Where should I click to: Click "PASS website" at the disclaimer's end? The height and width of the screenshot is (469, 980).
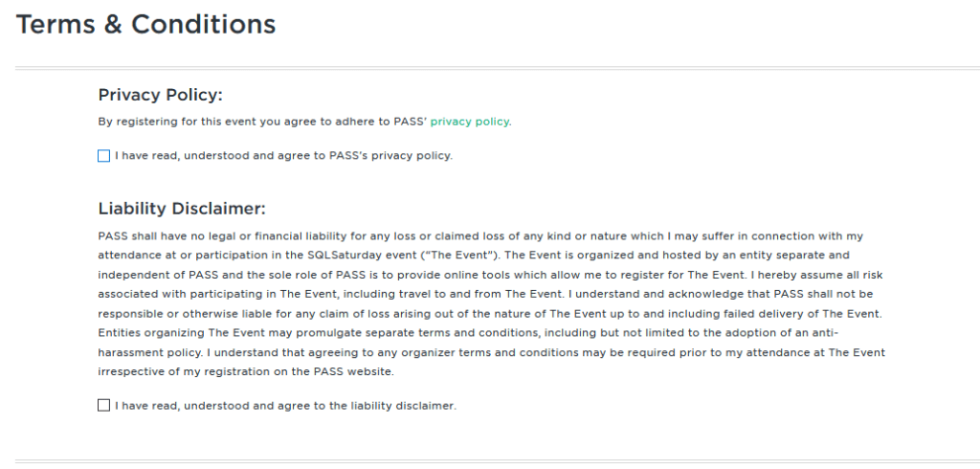(x=355, y=372)
